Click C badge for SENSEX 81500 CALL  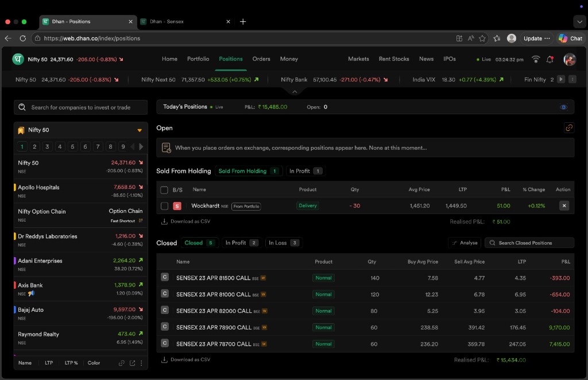click(164, 277)
